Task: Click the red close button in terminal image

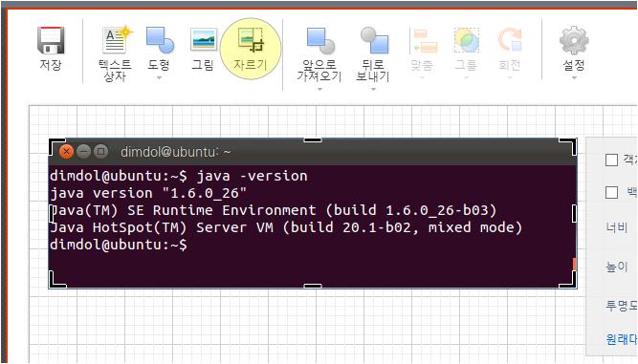Action: [66, 152]
